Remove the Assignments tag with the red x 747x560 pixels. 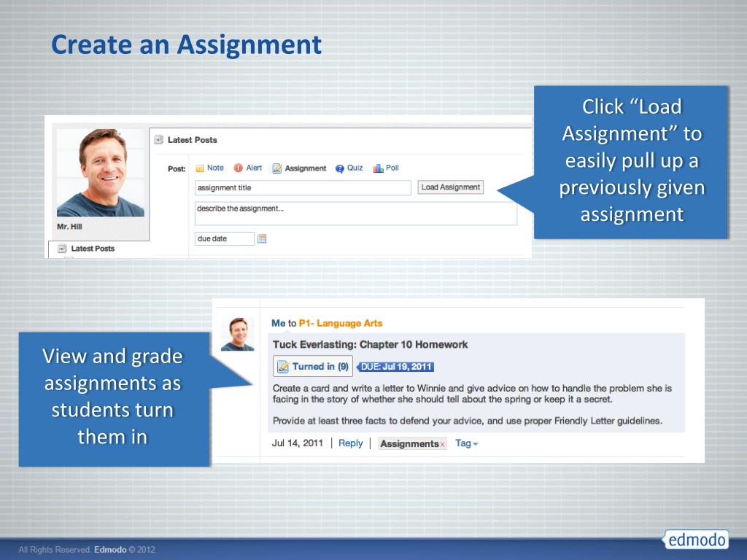click(x=443, y=445)
